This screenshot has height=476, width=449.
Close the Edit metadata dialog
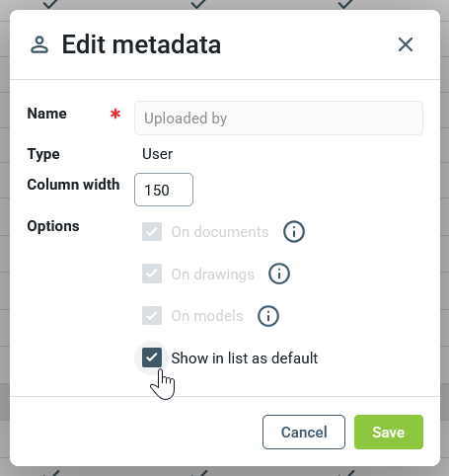pos(406,44)
